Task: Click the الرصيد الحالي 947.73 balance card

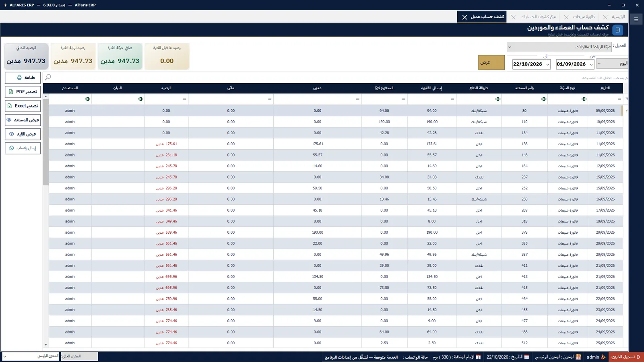Action: pyautogui.click(x=26, y=56)
